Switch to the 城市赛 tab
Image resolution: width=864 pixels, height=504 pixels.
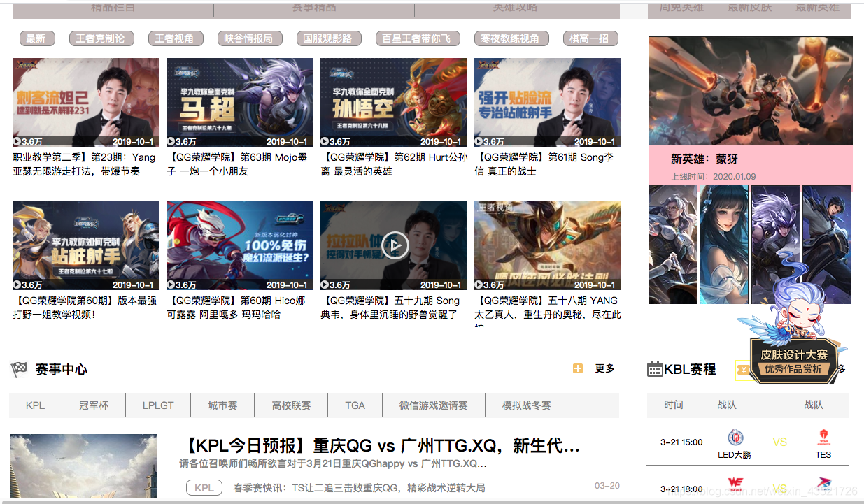pos(222,405)
